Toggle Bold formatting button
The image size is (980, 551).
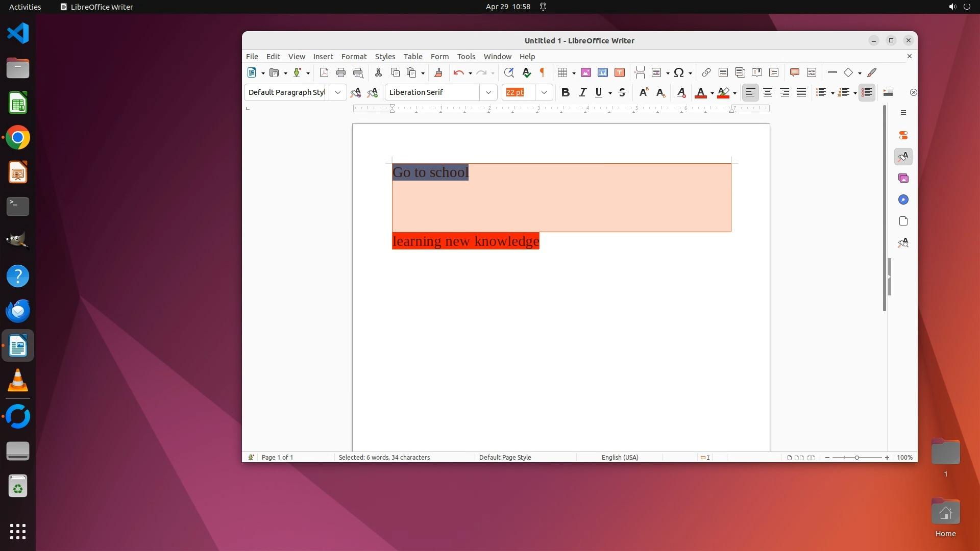point(565,92)
